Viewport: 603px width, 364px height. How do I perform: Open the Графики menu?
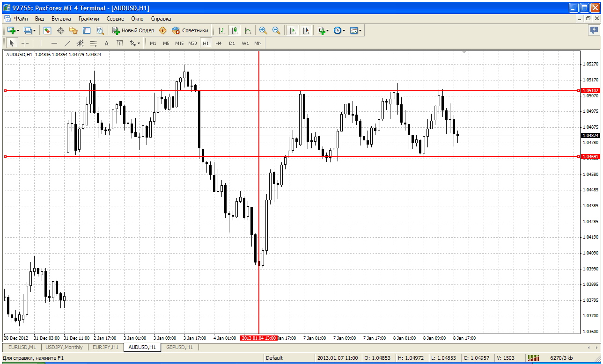click(89, 19)
